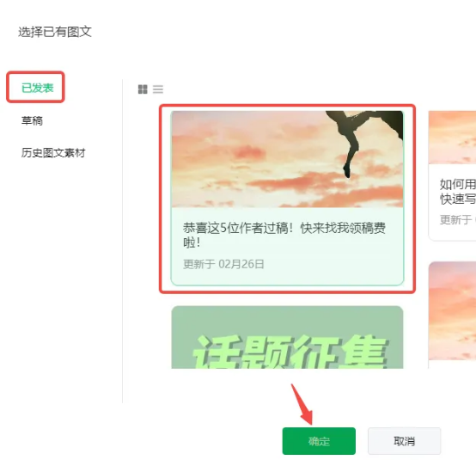This screenshot has height=460, width=476.
Task: Click the red arrow pointing at 确定
Action: click(x=302, y=404)
